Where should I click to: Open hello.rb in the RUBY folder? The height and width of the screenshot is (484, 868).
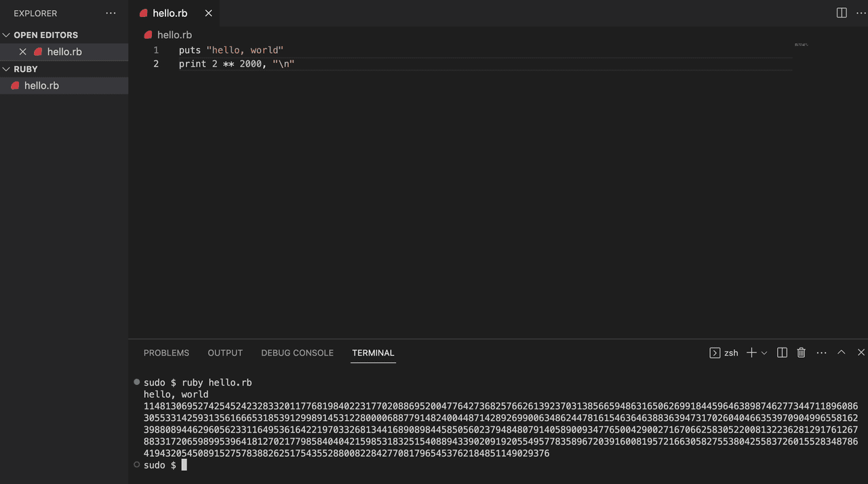(x=64, y=86)
